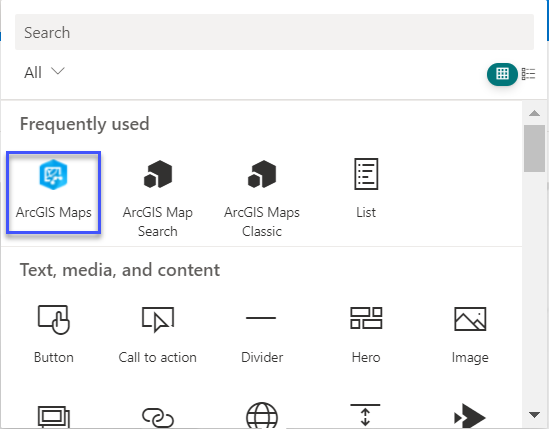The image size is (549, 429).
Task: Add the ArcGIS Map Search web part
Action: [158, 198]
